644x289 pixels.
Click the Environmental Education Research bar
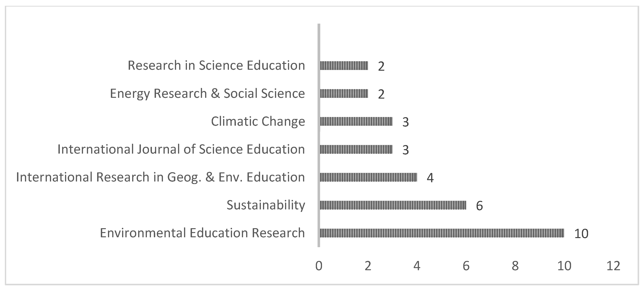[x=442, y=233]
